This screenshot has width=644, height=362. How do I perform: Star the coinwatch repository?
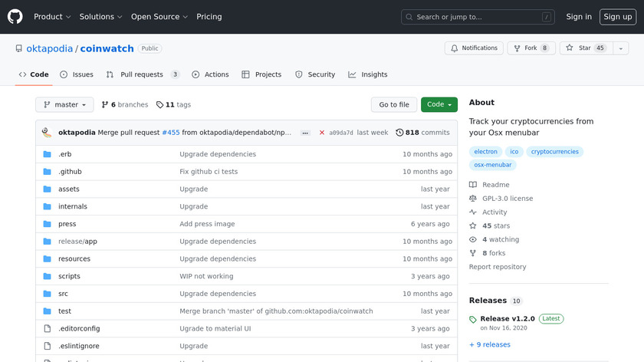point(579,48)
